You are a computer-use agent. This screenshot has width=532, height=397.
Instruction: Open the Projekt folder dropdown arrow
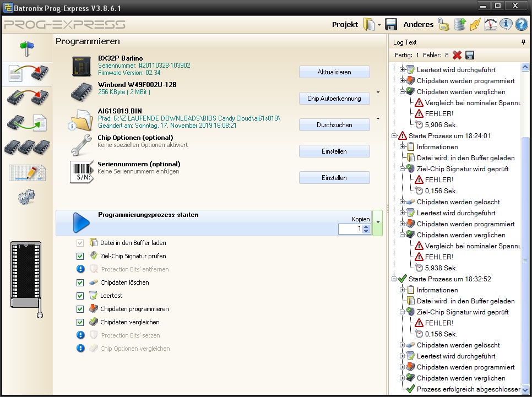[379, 25]
